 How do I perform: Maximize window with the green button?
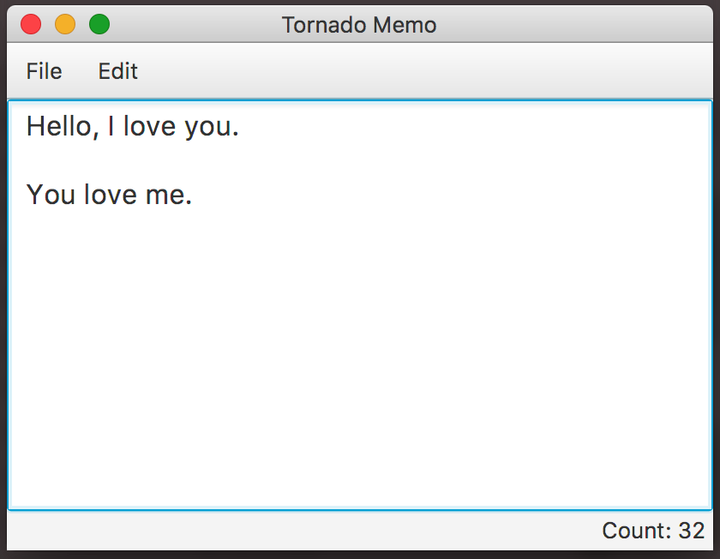pyautogui.click(x=99, y=24)
